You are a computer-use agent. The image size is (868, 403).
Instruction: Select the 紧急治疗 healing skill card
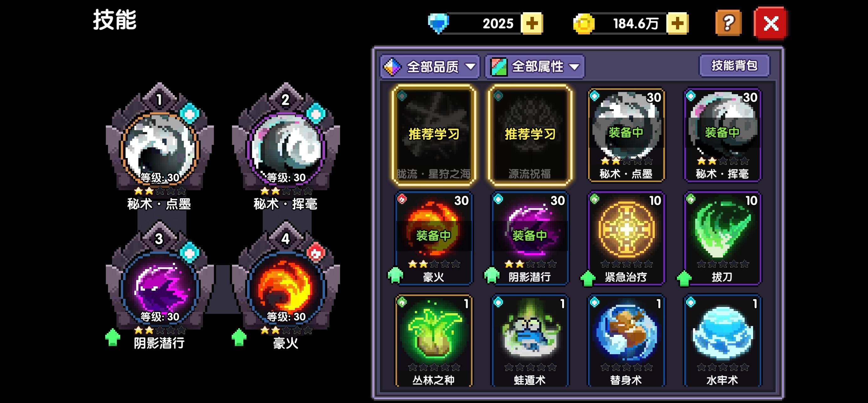626,239
